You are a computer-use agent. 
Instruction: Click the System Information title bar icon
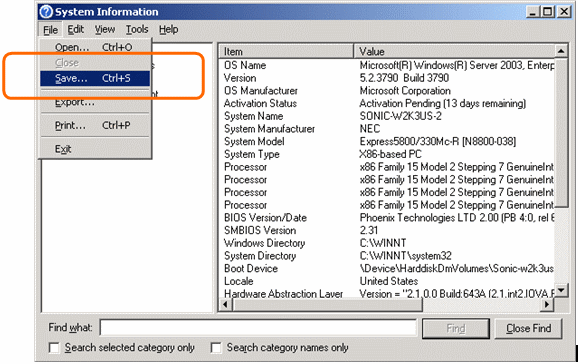pos(46,11)
